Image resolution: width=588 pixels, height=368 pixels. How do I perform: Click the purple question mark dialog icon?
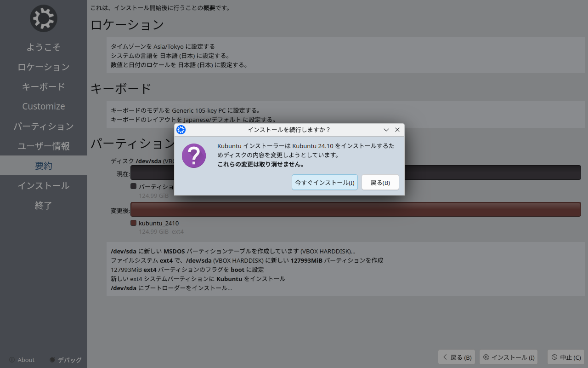pyautogui.click(x=194, y=155)
